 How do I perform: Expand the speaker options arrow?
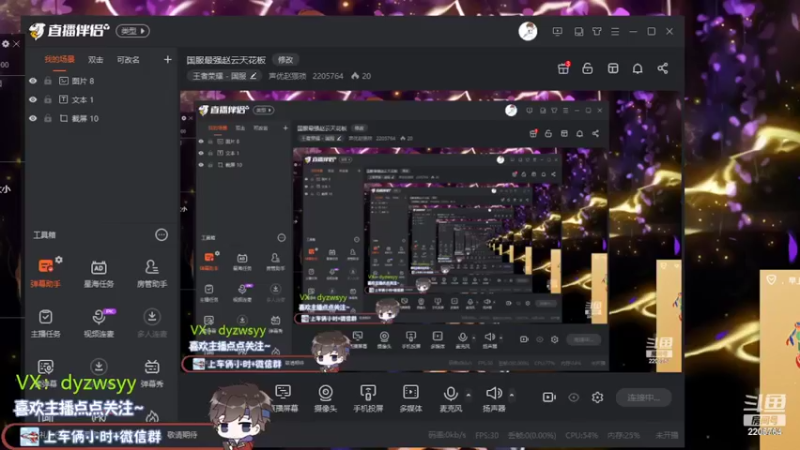coord(512,395)
